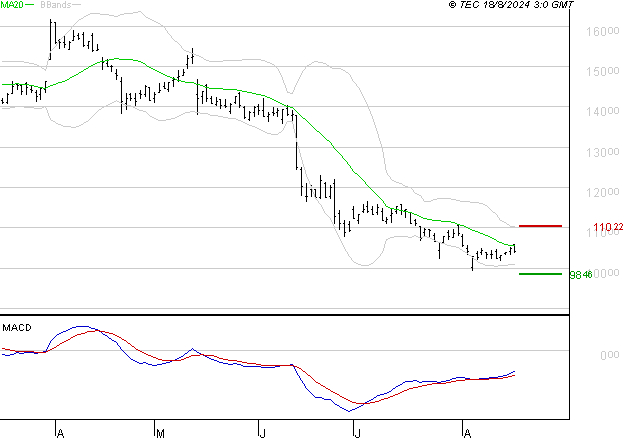Click the MACD panel label
The height and width of the screenshot is (440, 627).
(x=17, y=328)
